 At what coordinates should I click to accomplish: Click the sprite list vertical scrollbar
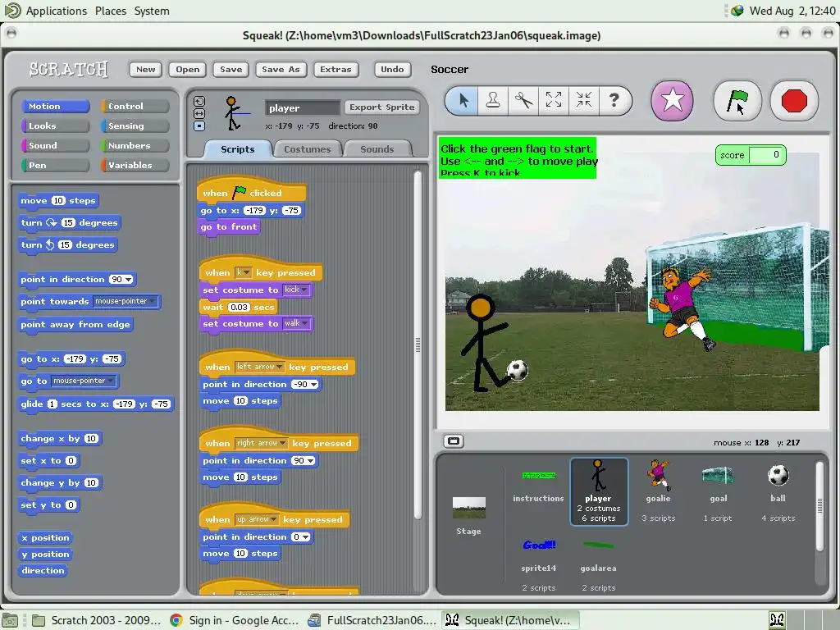[x=819, y=505]
